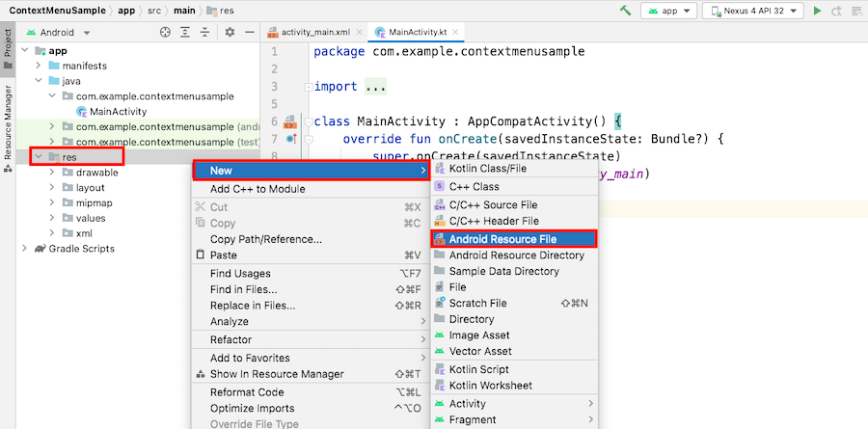Select Kotlin Class/File in New submenu

click(514, 169)
